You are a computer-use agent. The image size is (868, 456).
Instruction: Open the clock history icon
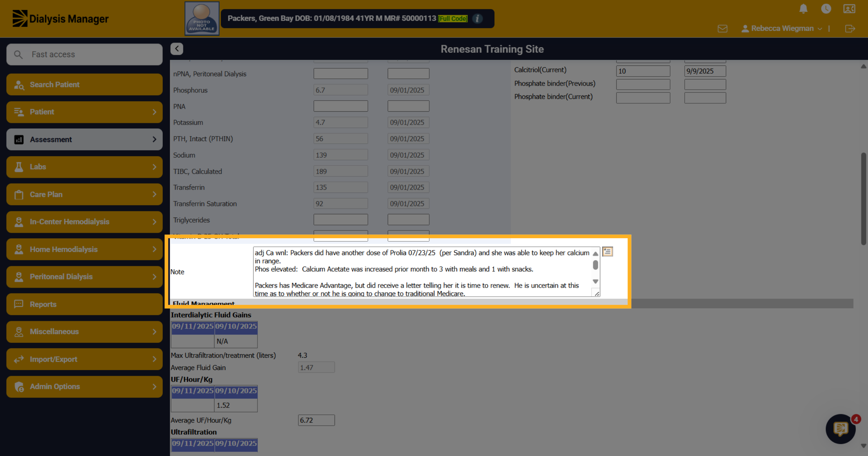tap(826, 9)
